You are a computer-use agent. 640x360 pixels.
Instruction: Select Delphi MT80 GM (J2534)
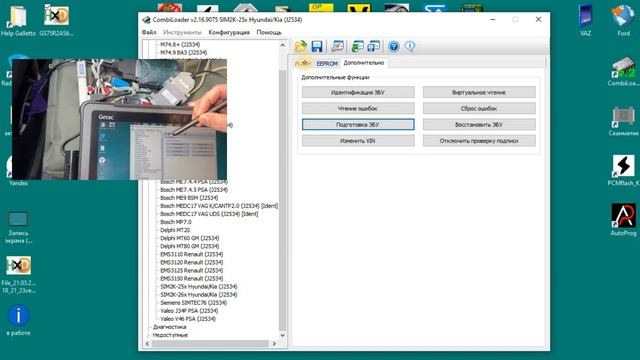coord(189,246)
